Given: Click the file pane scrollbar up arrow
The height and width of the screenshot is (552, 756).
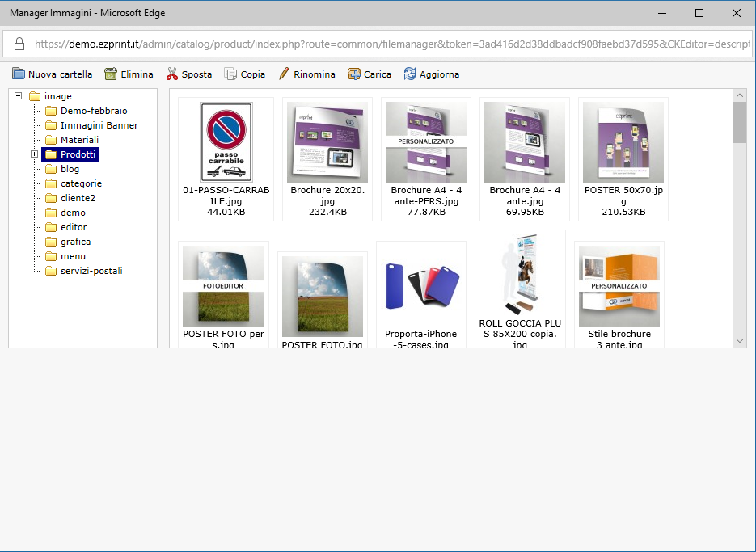Looking at the screenshot, I should (x=740, y=95).
